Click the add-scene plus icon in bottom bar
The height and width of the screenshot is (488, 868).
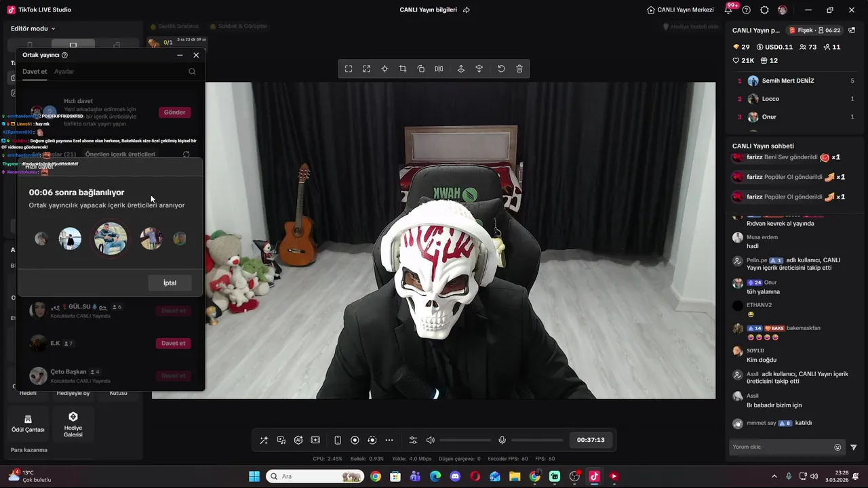(x=315, y=440)
